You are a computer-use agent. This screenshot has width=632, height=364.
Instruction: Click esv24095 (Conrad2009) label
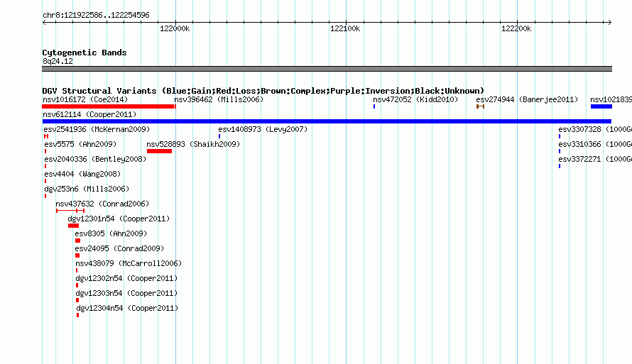119,248
